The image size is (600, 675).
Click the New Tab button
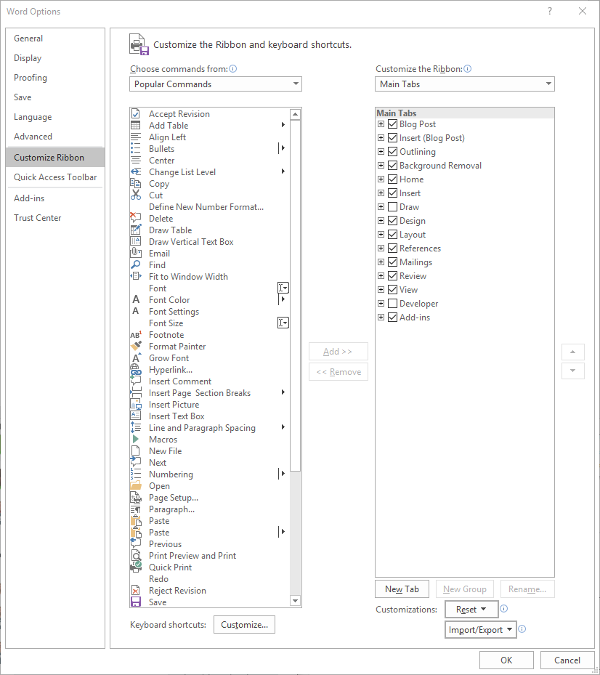click(402, 589)
